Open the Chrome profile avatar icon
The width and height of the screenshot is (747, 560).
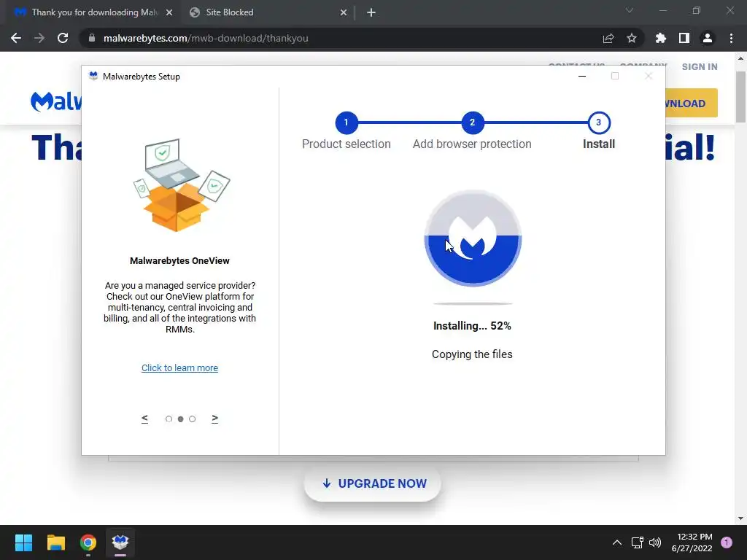[x=708, y=38]
